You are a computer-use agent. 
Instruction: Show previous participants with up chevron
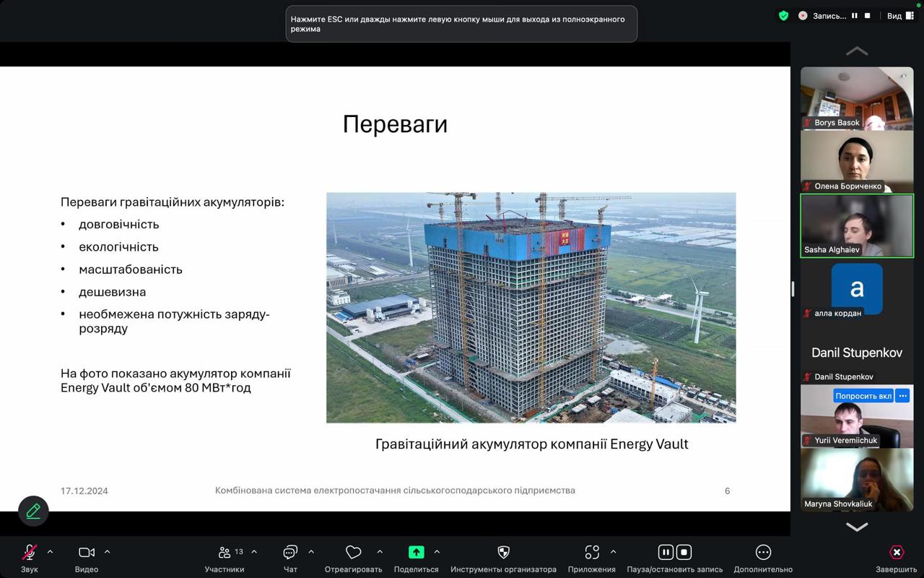coord(857,51)
